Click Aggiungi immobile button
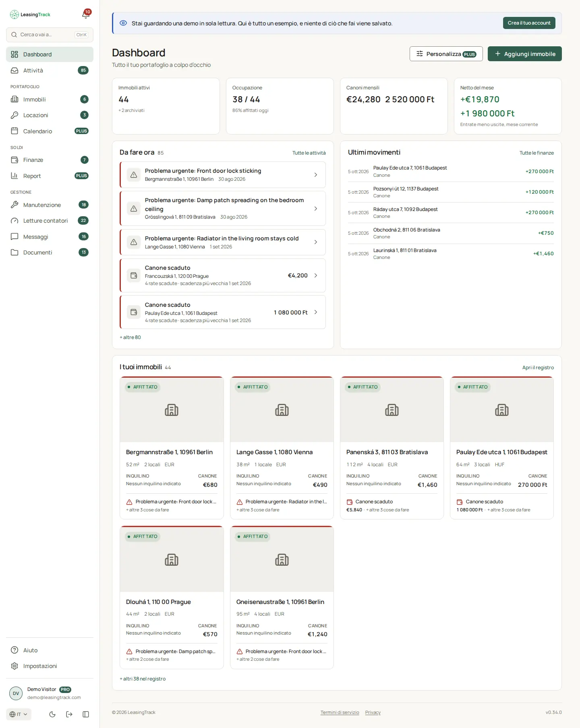580x728 pixels. click(524, 54)
